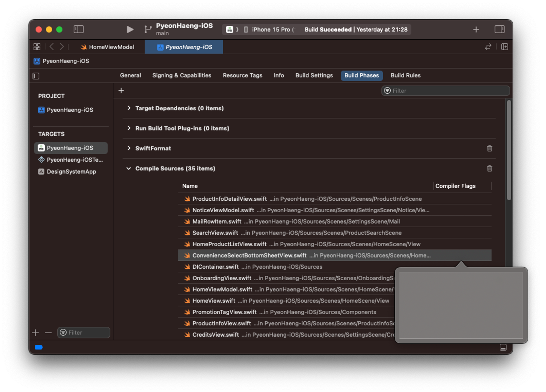
Task: Select HomeProductListView.swift row
Action: 335,244
